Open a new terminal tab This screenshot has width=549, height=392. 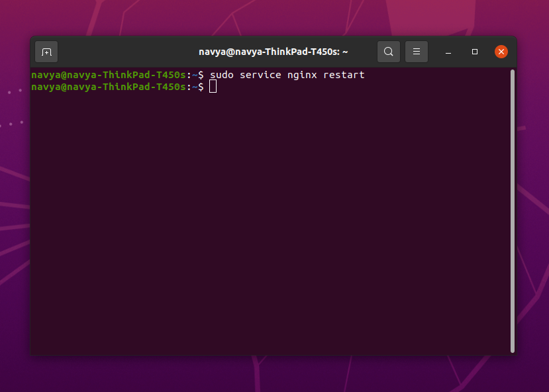(x=46, y=52)
